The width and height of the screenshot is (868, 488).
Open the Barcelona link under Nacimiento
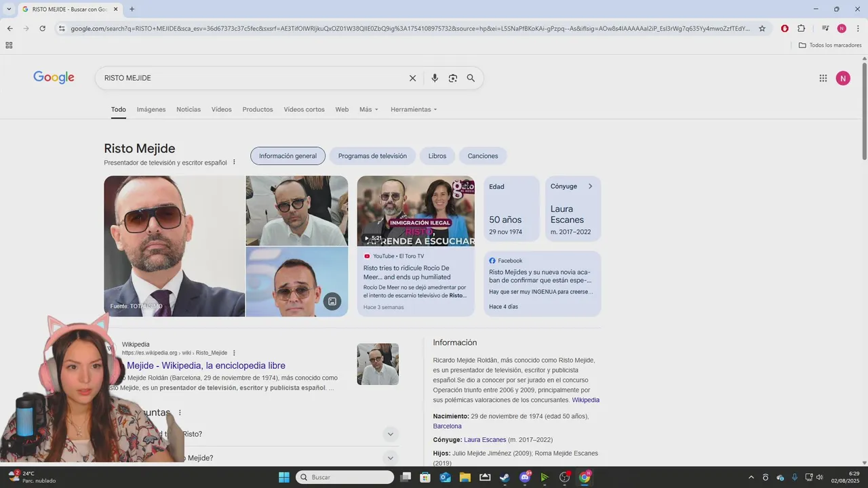pyautogui.click(x=448, y=426)
